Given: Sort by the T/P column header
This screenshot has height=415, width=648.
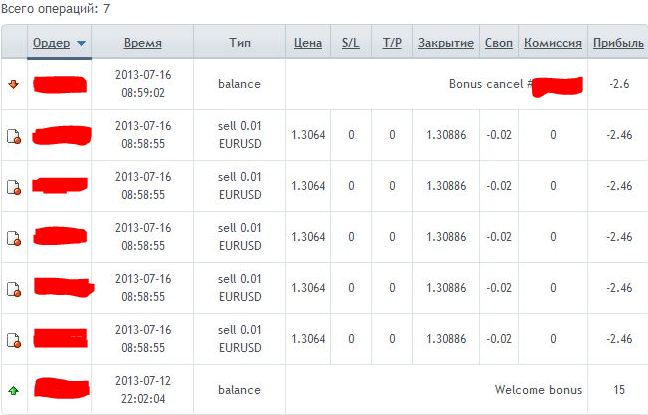Looking at the screenshot, I should 392,43.
